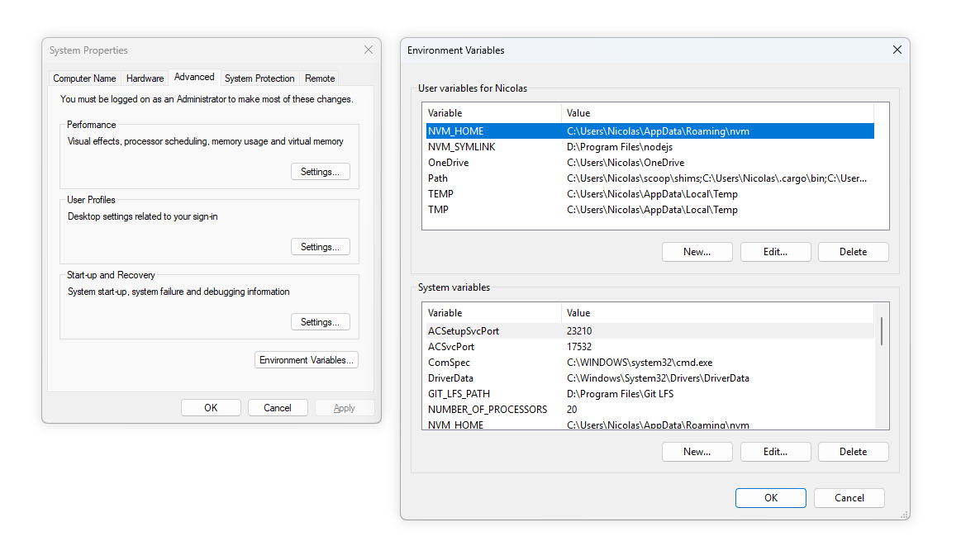Open Start-up and Recovery Settings
Image resolution: width=961 pixels, height=560 pixels.
coord(320,322)
